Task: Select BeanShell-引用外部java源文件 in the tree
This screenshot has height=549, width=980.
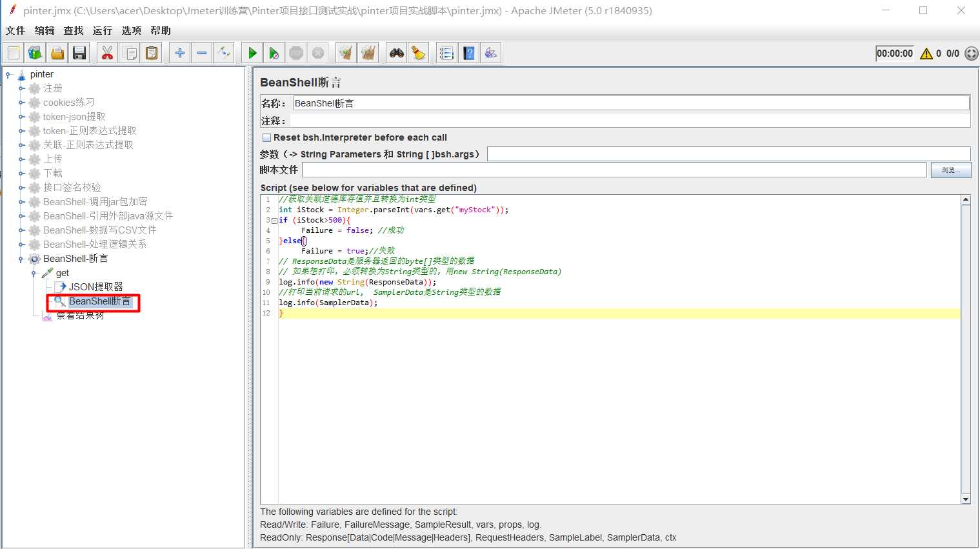Action: click(108, 216)
